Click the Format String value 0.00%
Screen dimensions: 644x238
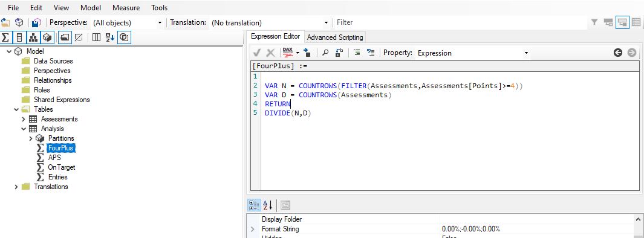click(x=471, y=229)
